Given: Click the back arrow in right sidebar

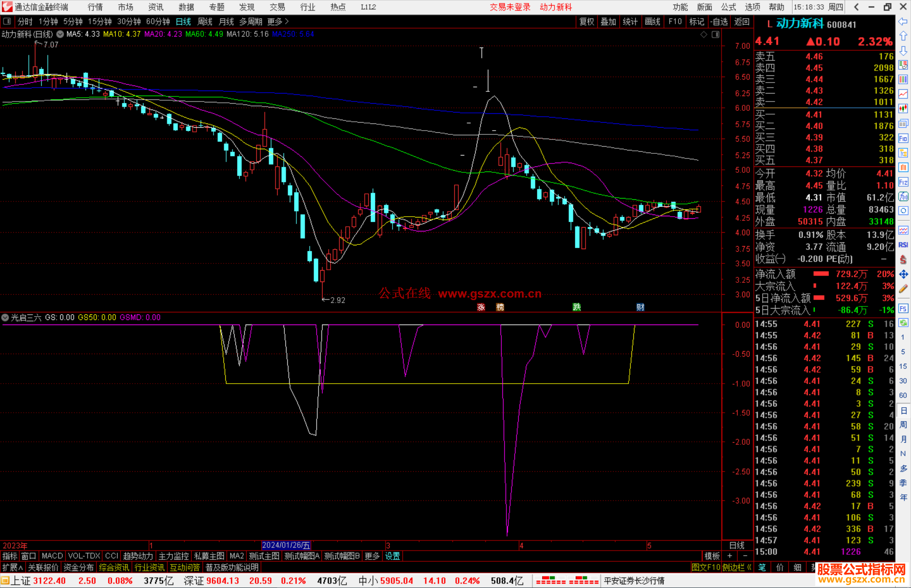Looking at the screenshot, I should point(903,21).
